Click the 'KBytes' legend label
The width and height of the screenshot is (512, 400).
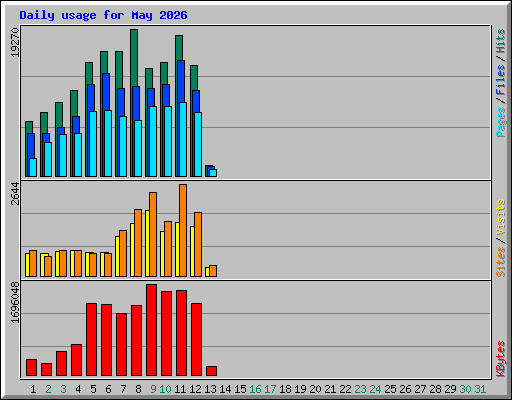pos(501,359)
